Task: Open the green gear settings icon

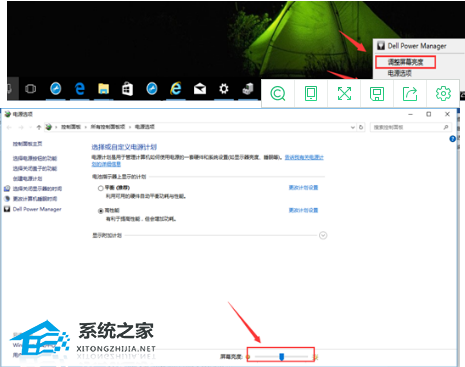Action: [x=443, y=94]
